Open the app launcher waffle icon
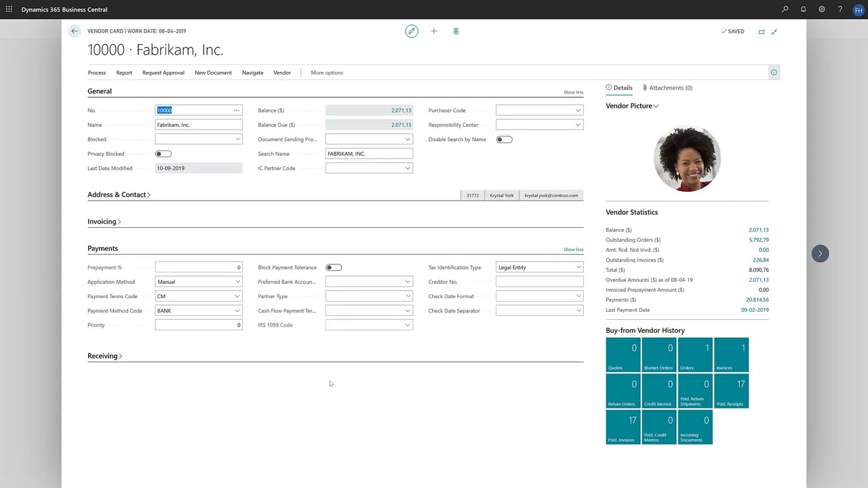This screenshot has height=488, width=868. coord(9,9)
